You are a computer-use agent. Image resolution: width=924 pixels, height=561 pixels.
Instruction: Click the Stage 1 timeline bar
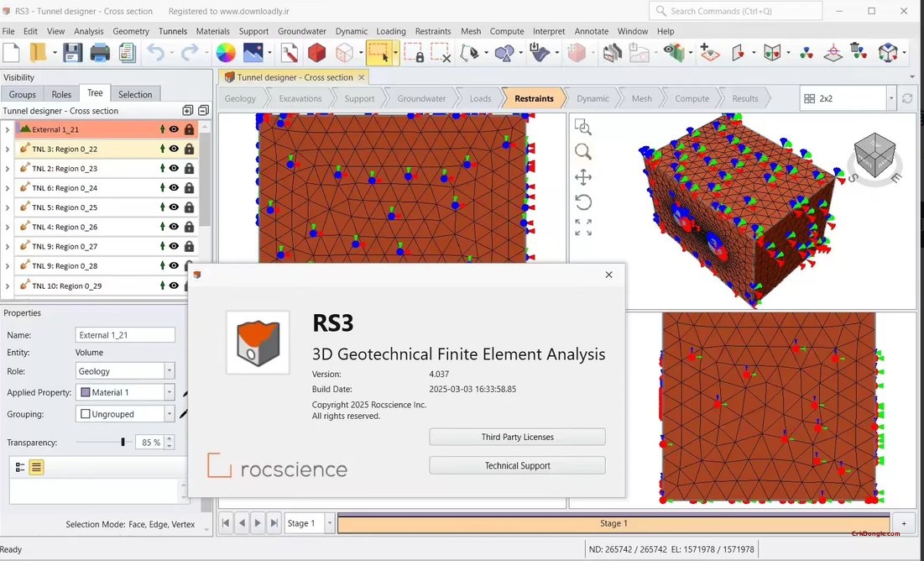pos(613,523)
